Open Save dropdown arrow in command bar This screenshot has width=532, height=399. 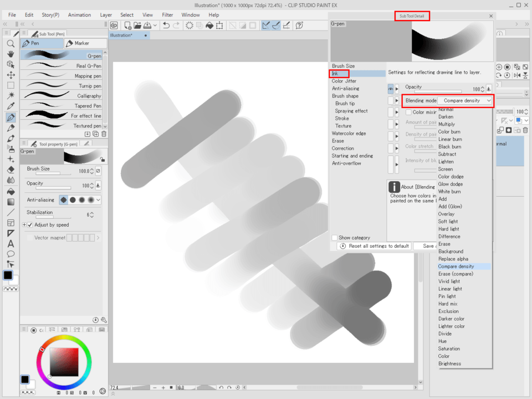(155, 25)
